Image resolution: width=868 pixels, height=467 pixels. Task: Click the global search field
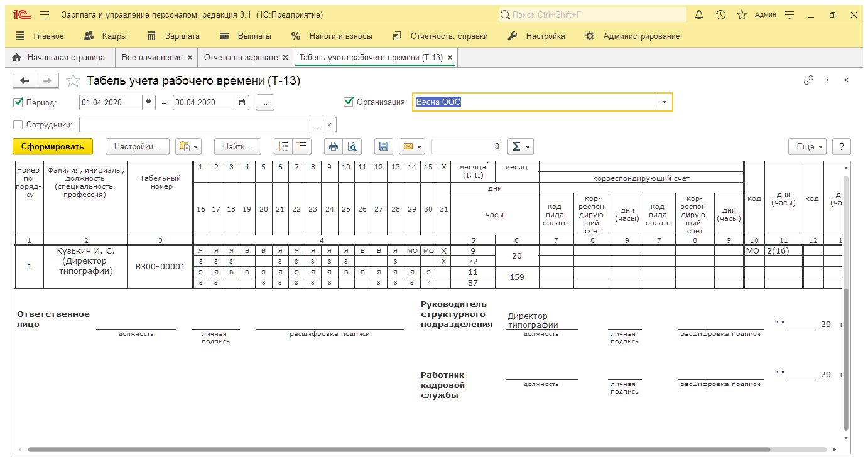(x=592, y=14)
